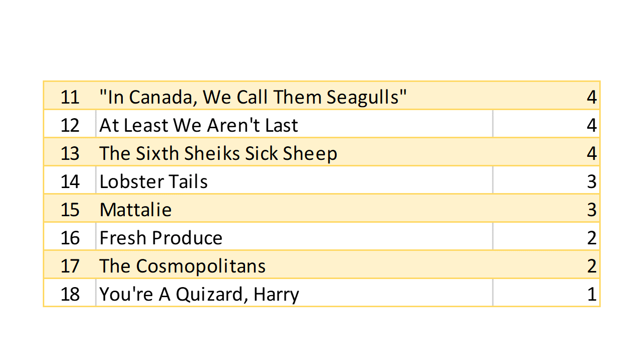Select the Lobster Tails team cell
The image size is (644, 362).
pyautogui.click(x=153, y=181)
